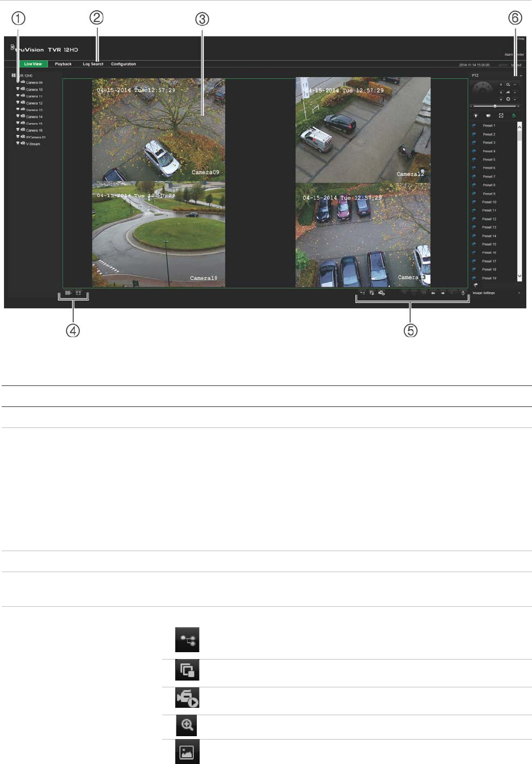
Task: Select the Camera10 roundabout video tile
Action: pos(158,234)
